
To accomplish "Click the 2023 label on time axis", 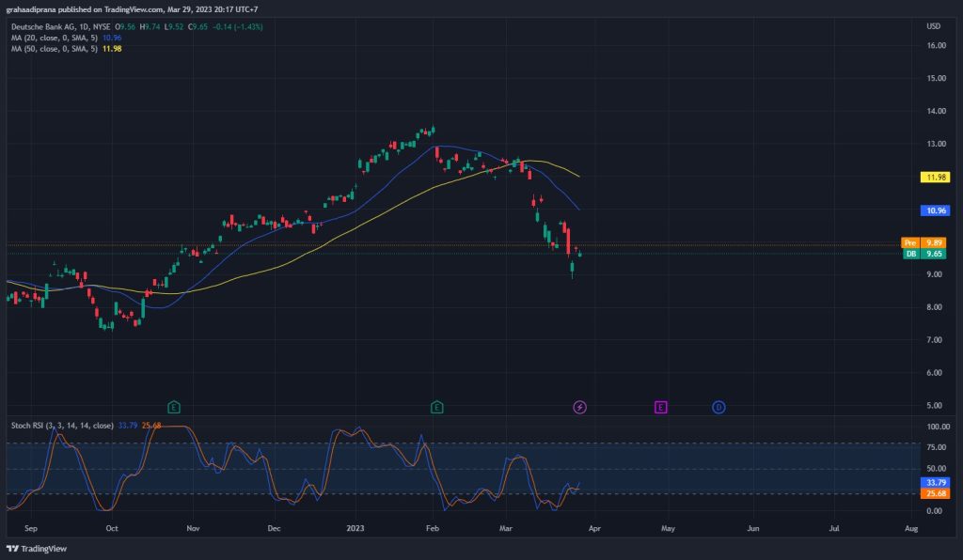I will 355,529.
